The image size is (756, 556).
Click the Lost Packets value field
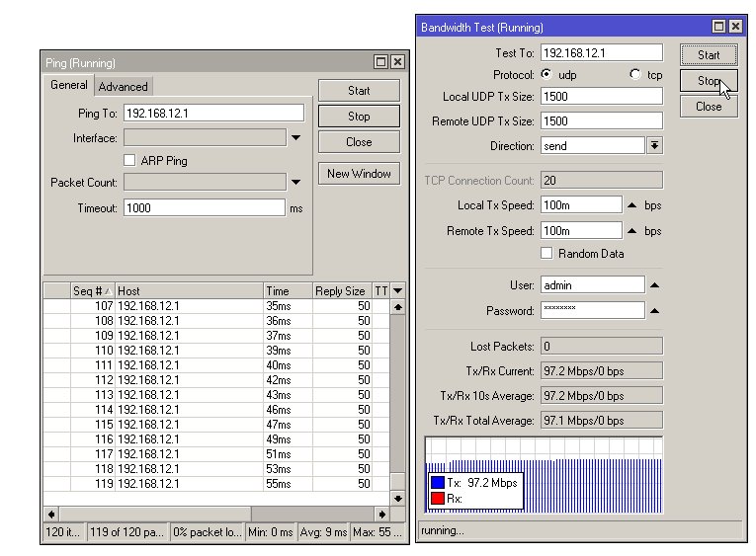(602, 346)
